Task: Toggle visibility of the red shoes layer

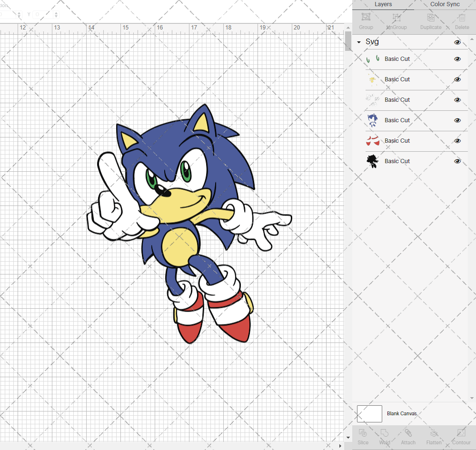Action: (x=457, y=141)
